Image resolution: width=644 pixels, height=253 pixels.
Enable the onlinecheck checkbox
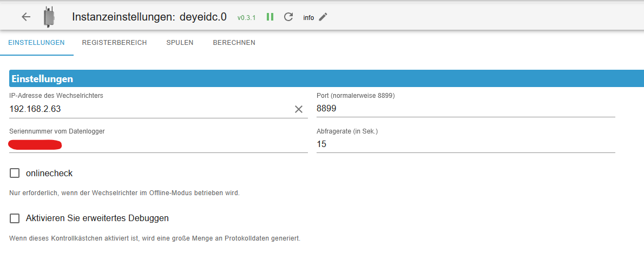(x=15, y=174)
